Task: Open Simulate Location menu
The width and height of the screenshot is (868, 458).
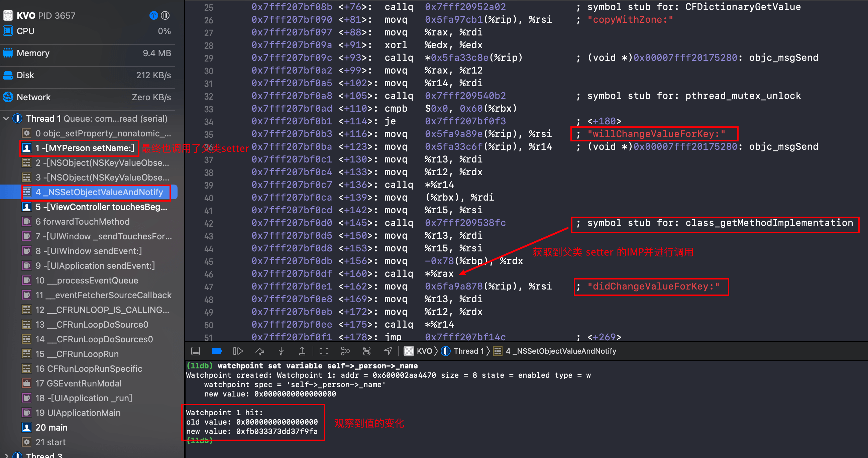Action: pyautogui.click(x=388, y=351)
